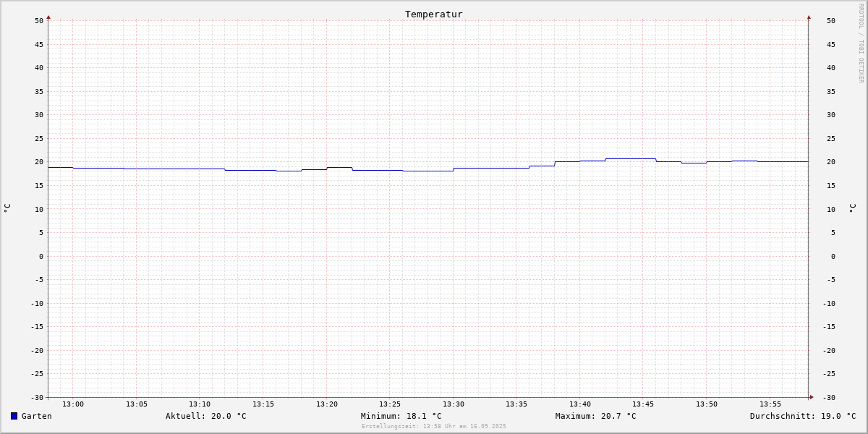Click the 13:45 time axis label
This screenshot has width=868, height=434.
pos(644,404)
